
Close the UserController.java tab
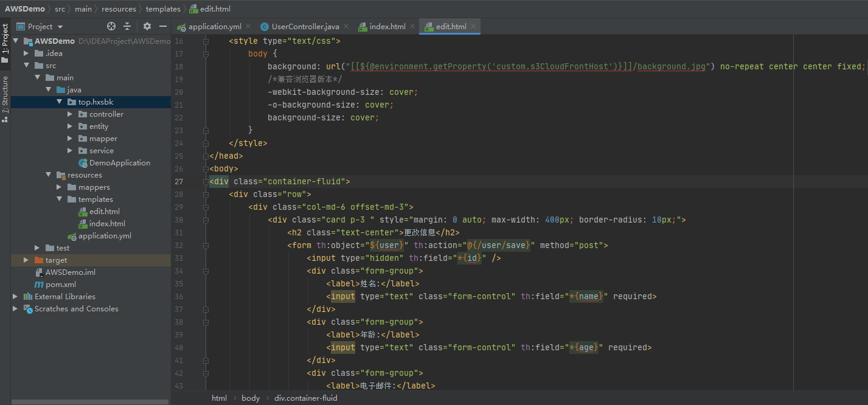(346, 26)
